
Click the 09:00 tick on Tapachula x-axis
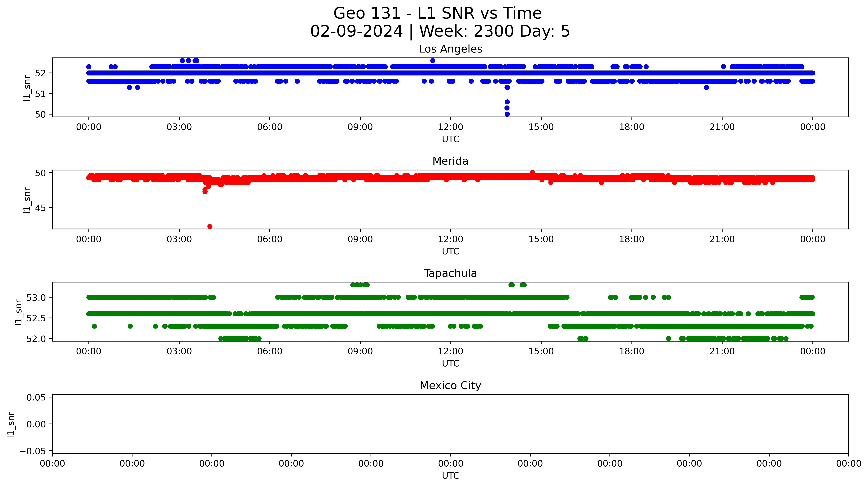360,351
